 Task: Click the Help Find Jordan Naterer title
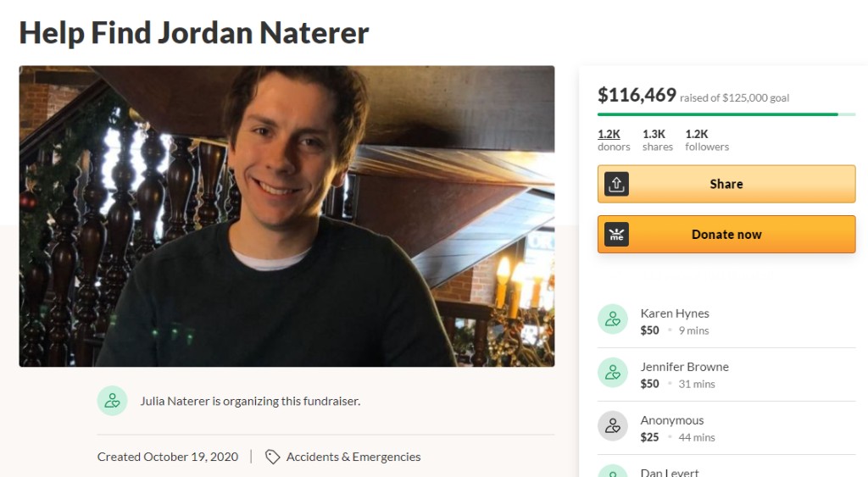(x=194, y=33)
